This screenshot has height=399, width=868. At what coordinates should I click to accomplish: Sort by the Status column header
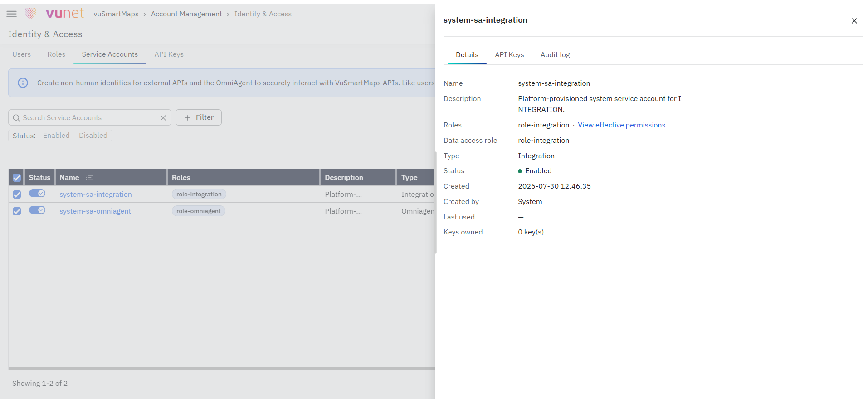pos(39,178)
